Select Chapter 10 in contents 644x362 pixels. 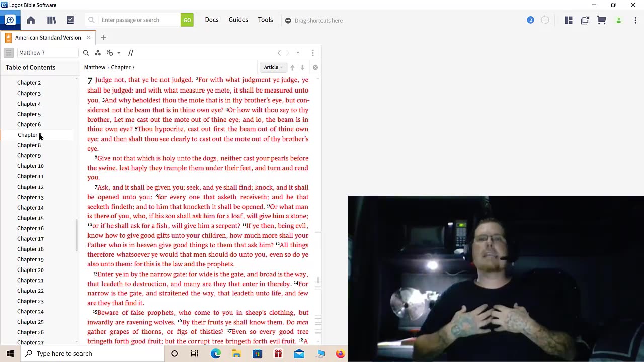30,166
